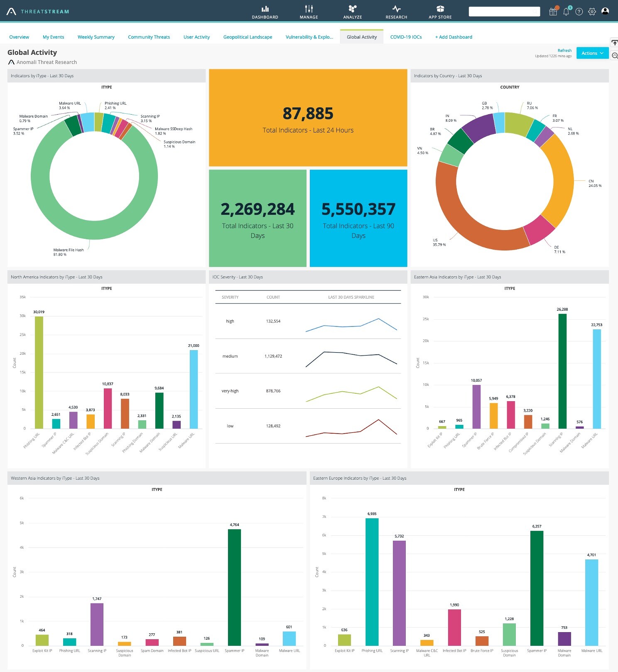
Task: Open the help question mark icon
Action: 579,12
